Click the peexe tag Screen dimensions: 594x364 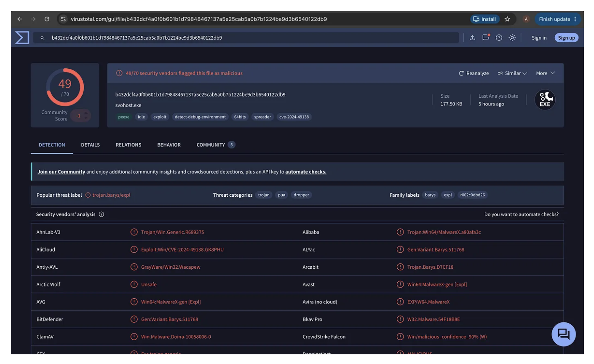click(124, 117)
